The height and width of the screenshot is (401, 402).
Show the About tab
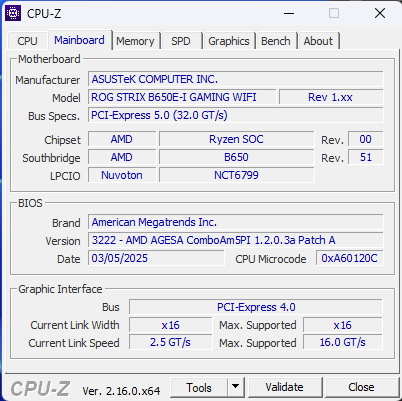[318, 41]
